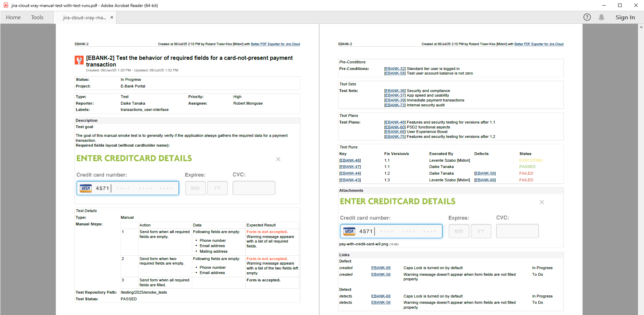Close the jira-cloud-xray PDF tab

pyautogui.click(x=112, y=17)
